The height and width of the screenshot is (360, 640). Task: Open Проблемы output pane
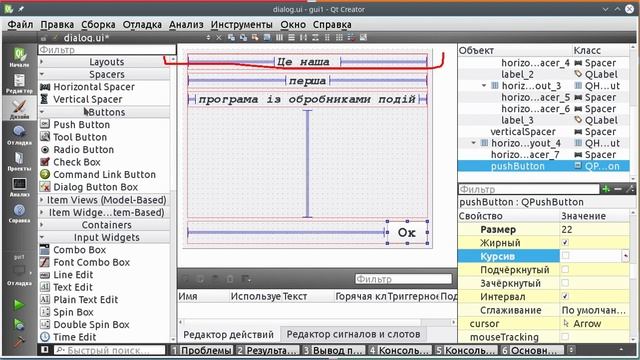point(202,350)
